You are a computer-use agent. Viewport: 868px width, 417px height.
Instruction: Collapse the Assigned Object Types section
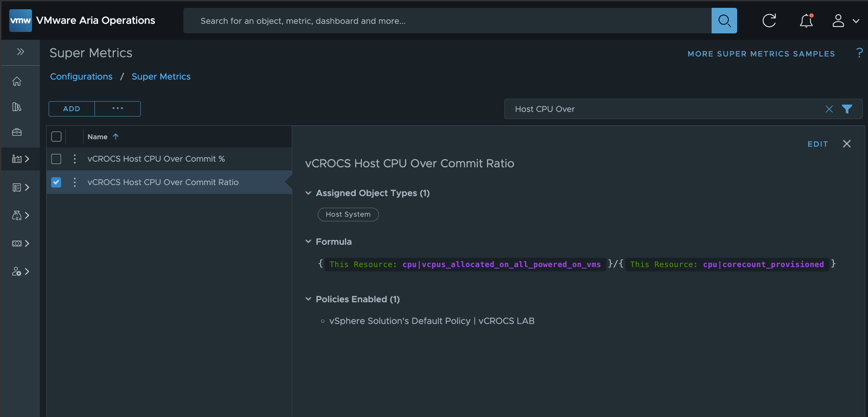point(308,193)
